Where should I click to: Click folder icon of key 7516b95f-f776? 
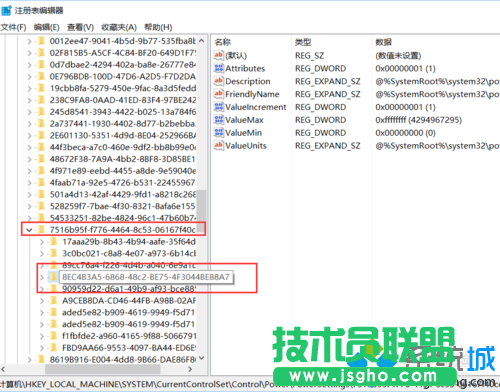pos(41,230)
